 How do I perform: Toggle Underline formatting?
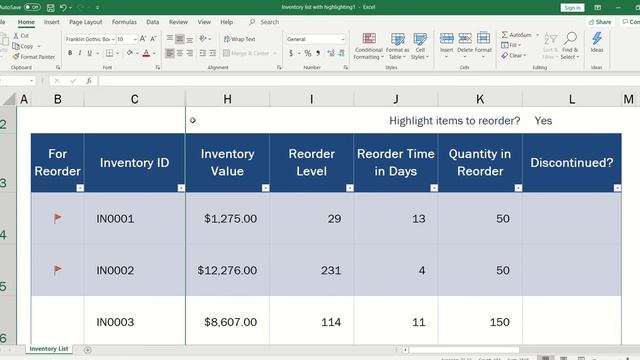click(89, 53)
